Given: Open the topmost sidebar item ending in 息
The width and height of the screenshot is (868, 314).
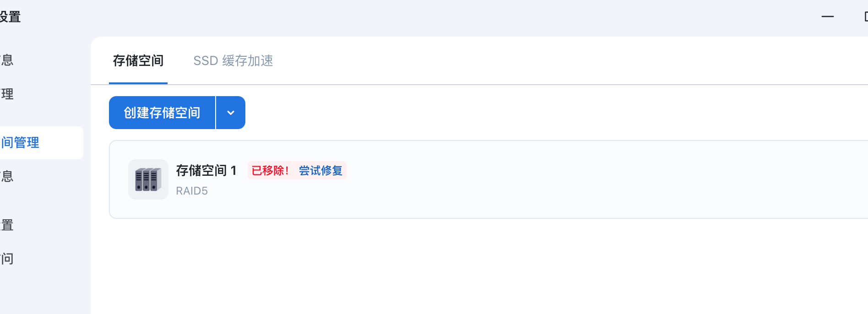Looking at the screenshot, I should click(x=7, y=60).
